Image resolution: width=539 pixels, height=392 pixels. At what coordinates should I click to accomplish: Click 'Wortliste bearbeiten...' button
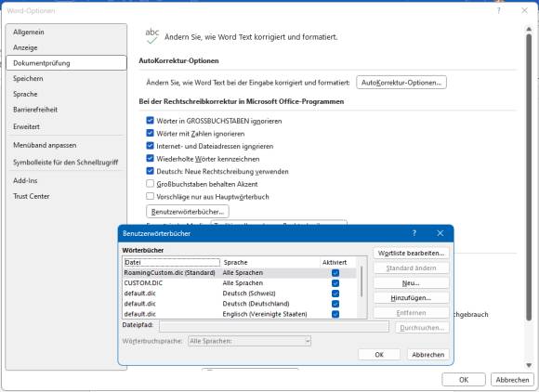tap(411, 254)
